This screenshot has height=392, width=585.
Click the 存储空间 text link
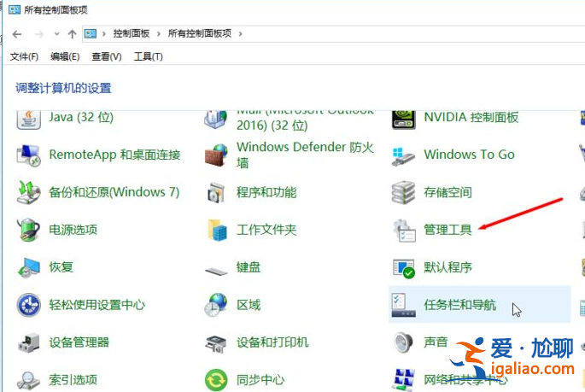[x=448, y=192]
